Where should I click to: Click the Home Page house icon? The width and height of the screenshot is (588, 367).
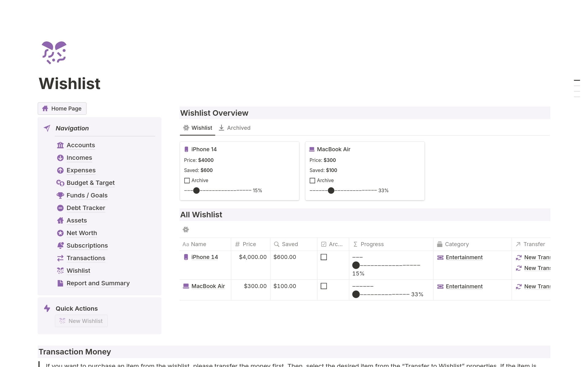pyautogui.click(x=45, y=108)
